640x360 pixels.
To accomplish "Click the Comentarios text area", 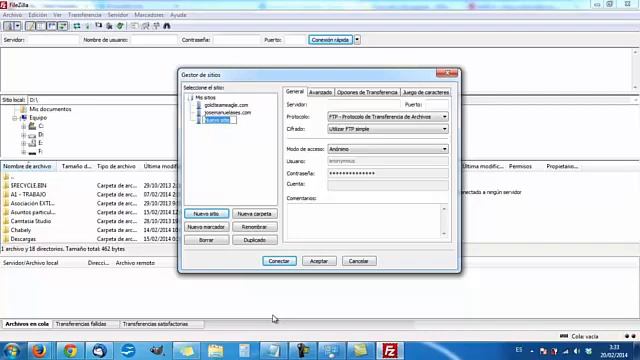I will pyautogui.click(x=364, y=221).
